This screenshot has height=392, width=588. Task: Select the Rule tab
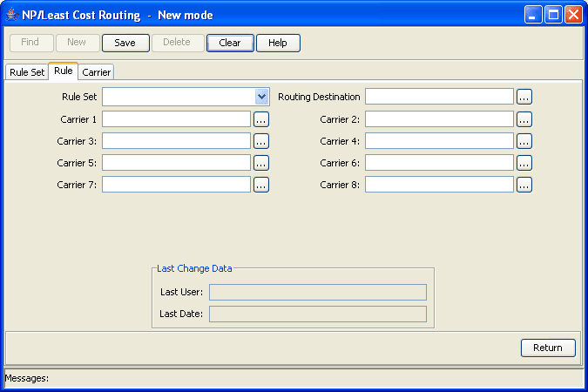[x=64, y=71]
